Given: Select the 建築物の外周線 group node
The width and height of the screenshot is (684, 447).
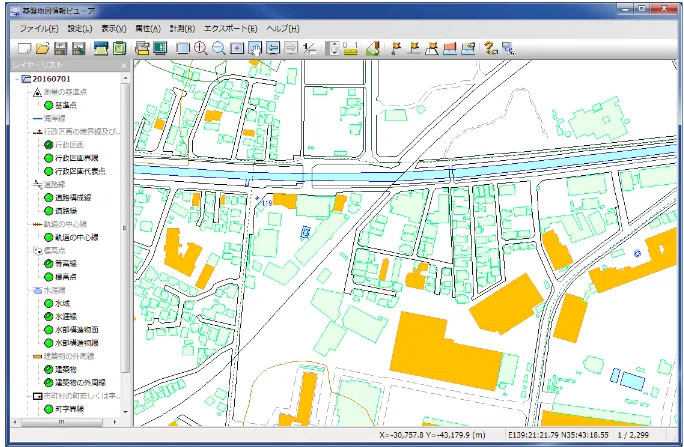Looking at the screenshot, I should [69, 356].
